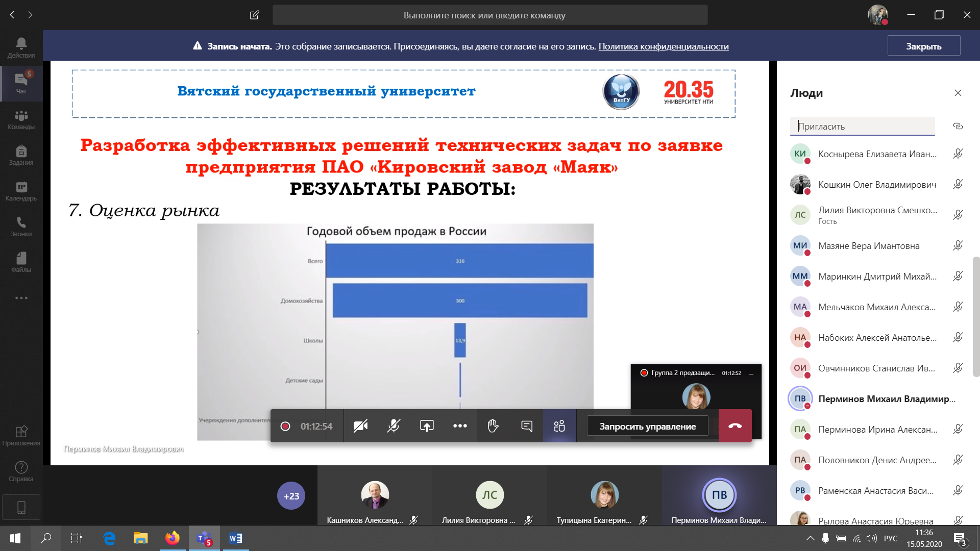Open Microsoft Edge from taskbar
Image resolution: width=980 pixels, height=551 pixels.
click(109, 538)
